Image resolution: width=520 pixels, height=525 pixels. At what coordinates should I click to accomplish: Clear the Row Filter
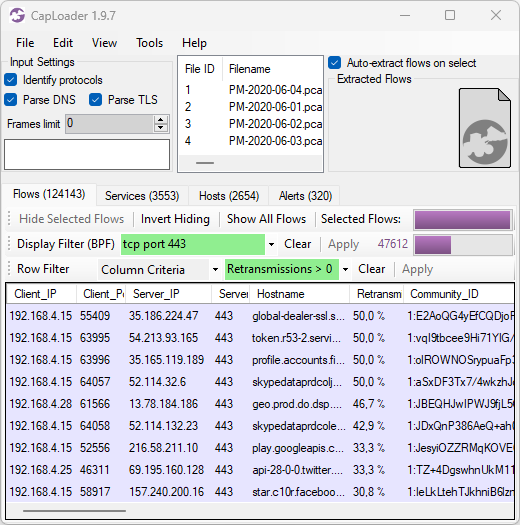[x=371, y=269]
